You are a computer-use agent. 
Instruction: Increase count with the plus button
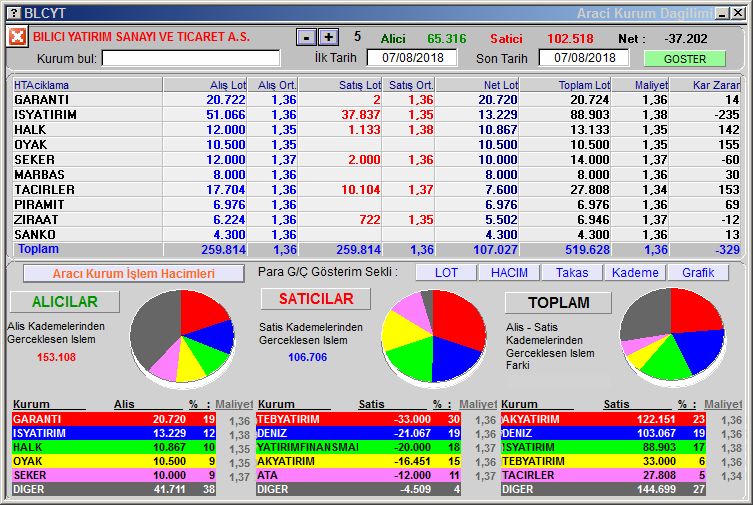point(329,37)
